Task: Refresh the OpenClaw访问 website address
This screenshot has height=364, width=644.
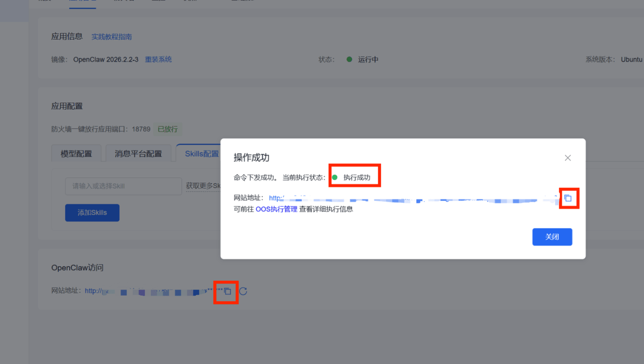Action: click(x=243, y=291)
